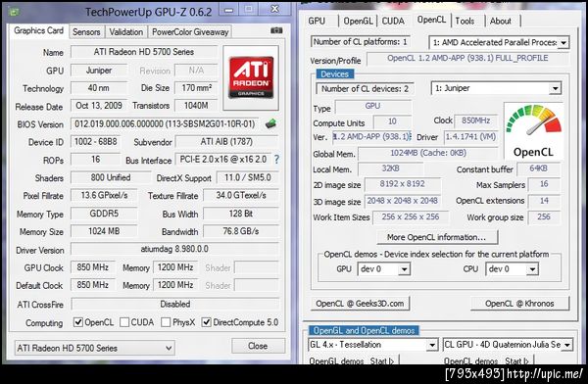Image resolution: width=588 pixels, height=384 pixels.
Task: Click the GPU-Z title bar app icon
Action: pyautogui.click(x=15, y=12)
